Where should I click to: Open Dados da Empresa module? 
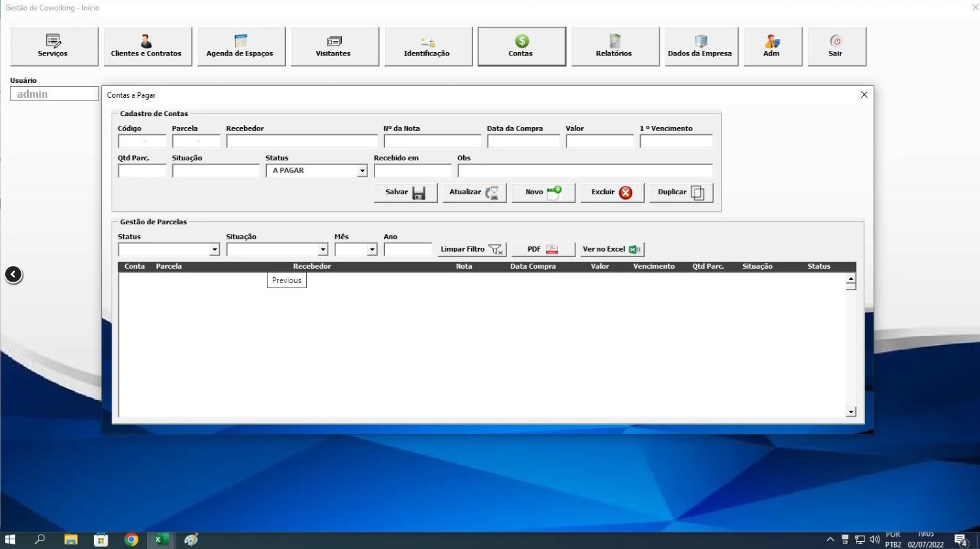click(701, 46)
